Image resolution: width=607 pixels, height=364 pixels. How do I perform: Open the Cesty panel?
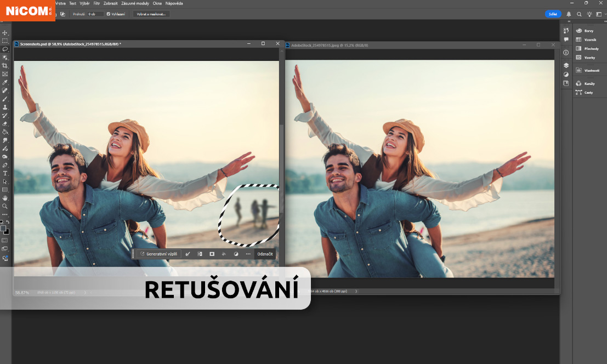[585, 93]
